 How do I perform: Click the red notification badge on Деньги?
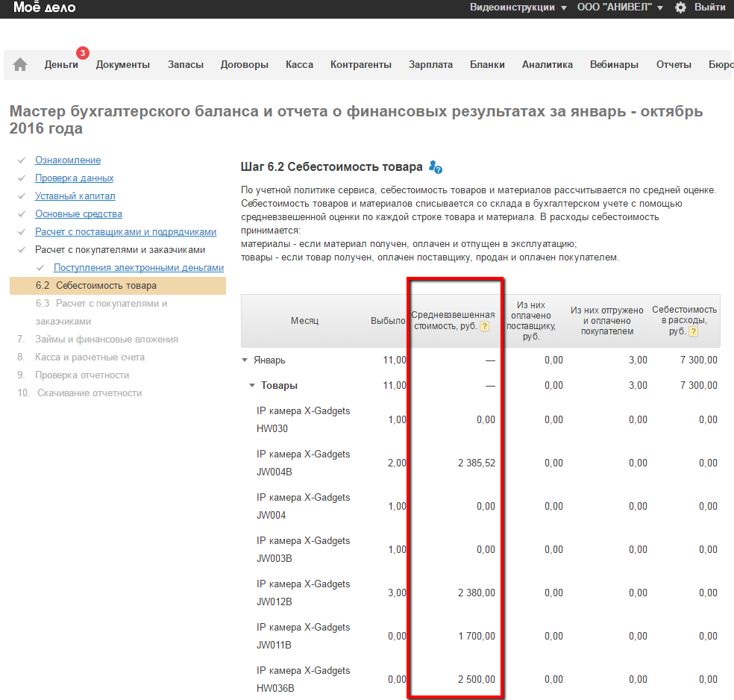point(83,53)
